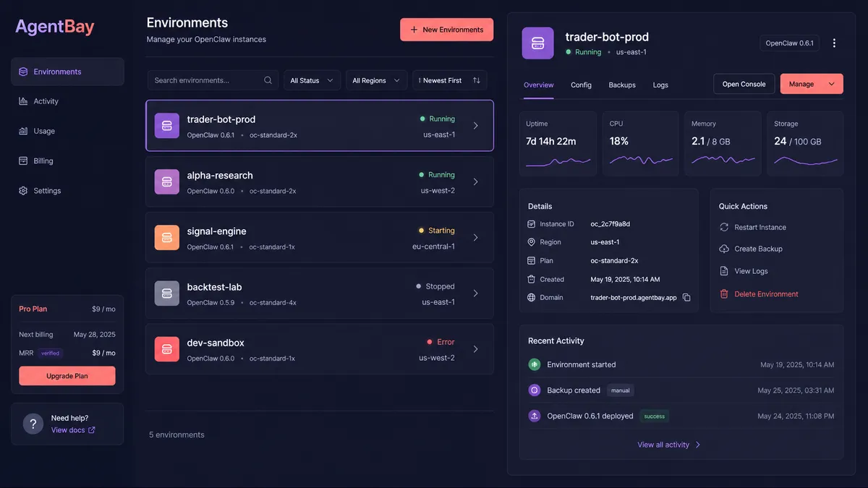This screenshot has width=868, height=488.
Task: Click the signal-engine orange server icon
Action: 166,237
